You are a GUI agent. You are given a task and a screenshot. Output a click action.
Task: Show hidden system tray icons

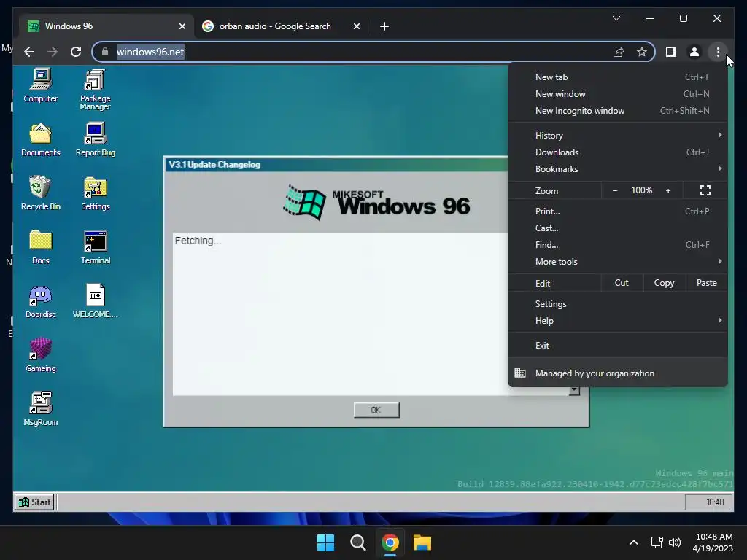(634, 542)
